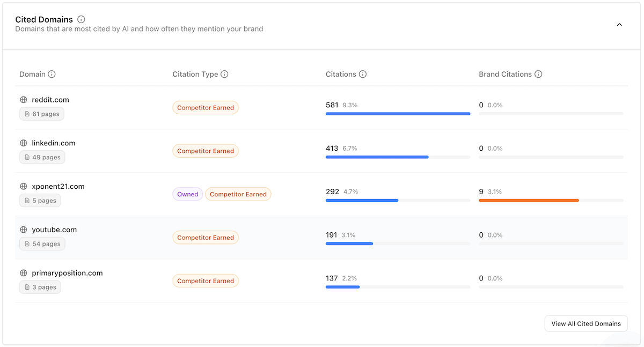Image resolution: width=644 pixels, height=347 pixels.
Task: Click the Owned tag on xponent21.com row
Action: (187, 194)
